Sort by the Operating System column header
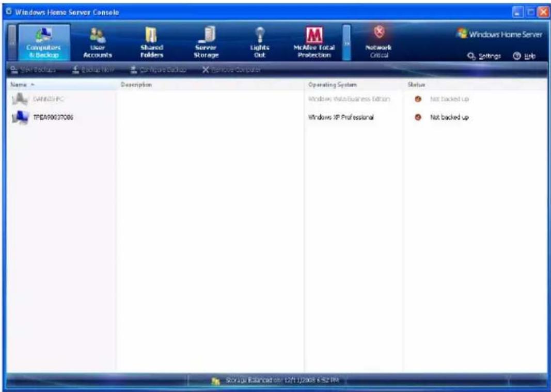The image size is (551, 392). [354, 85]
